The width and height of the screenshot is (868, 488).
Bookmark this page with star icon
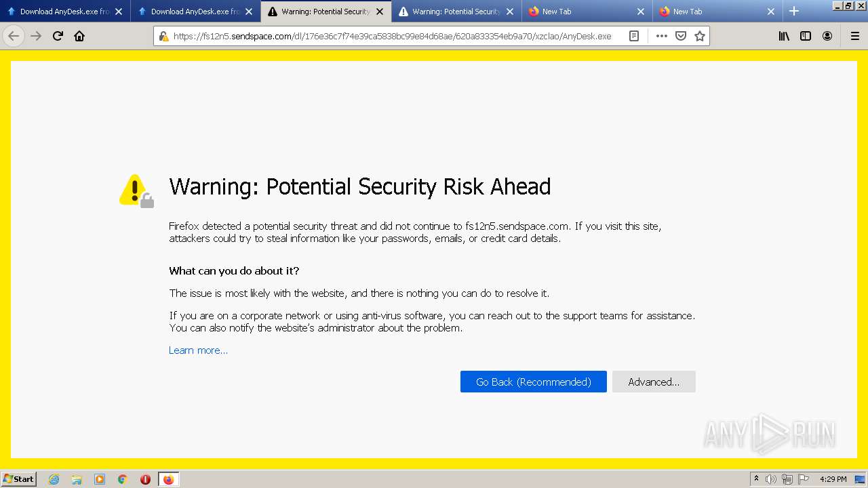pos(700,36)
